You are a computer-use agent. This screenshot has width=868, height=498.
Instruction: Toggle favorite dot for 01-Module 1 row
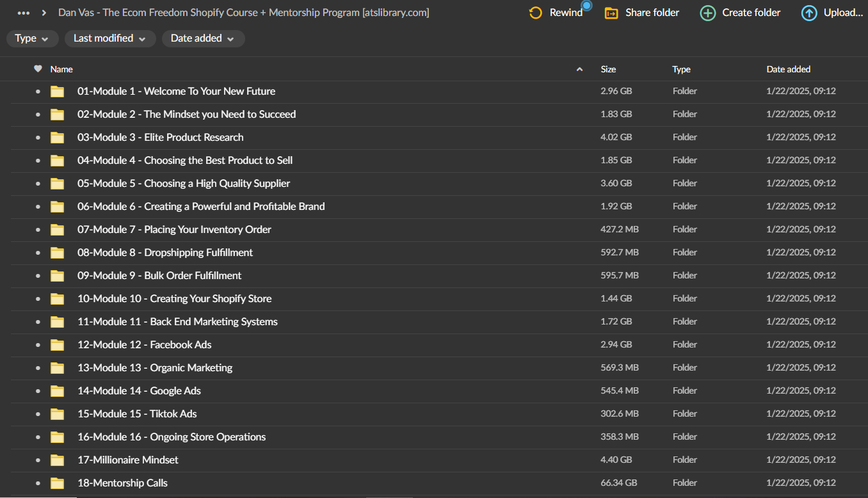[x=38, y=92]
